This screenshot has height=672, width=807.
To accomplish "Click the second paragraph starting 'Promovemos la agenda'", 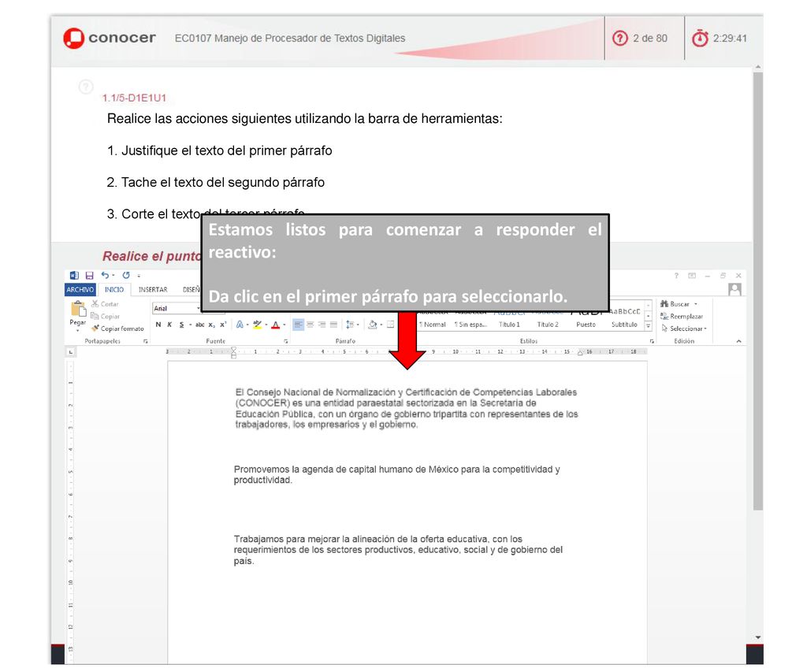I will click(397, 474).
